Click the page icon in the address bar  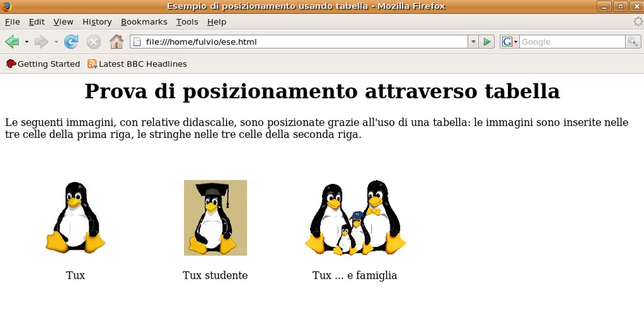(x=137, y=42)
